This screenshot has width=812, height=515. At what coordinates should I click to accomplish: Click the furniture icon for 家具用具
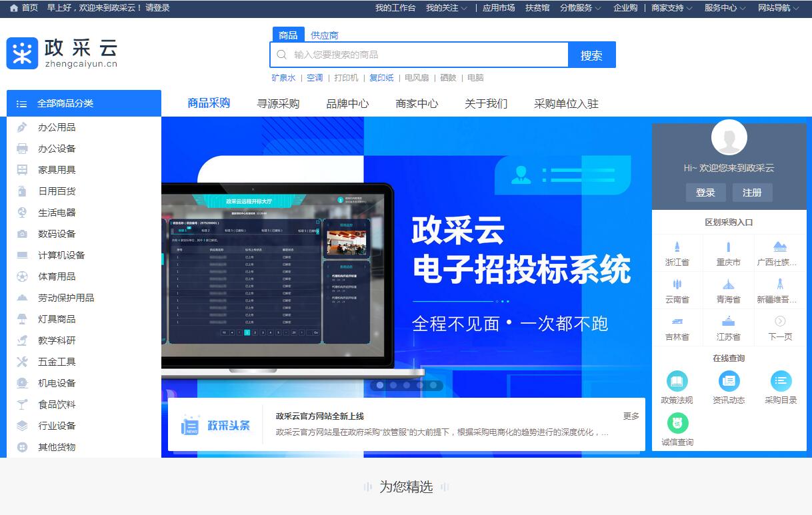[x=22, y=170]
